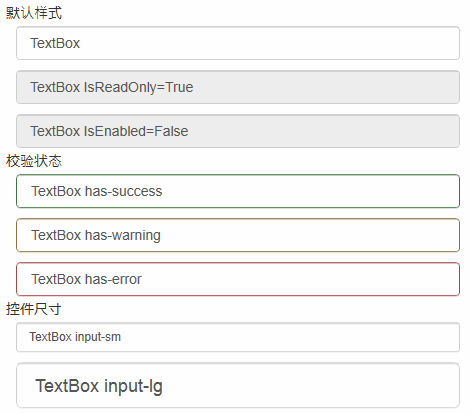Viewport: 470px width, 414px height.
Task: Focus the red has-error TextBox
Action: point(238,279)
